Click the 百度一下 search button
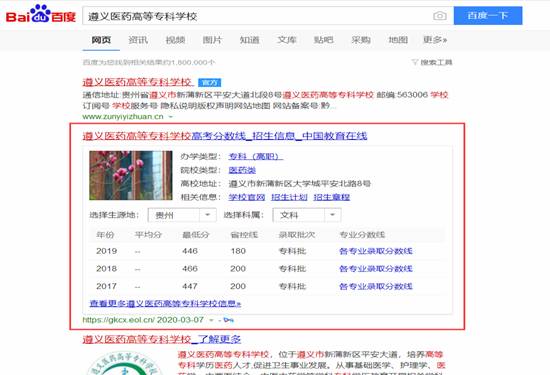Screen dimensions: 550x375 (x=488, y=15)
